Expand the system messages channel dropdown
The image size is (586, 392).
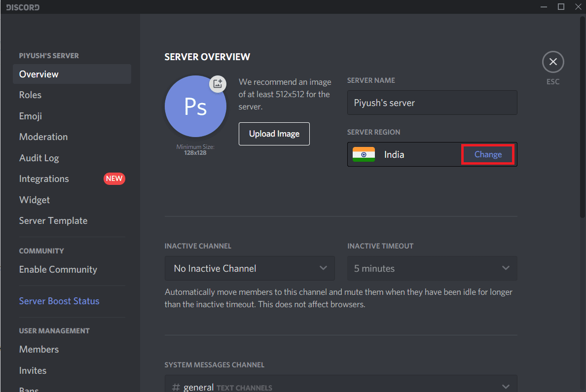[x=505, y=386]
